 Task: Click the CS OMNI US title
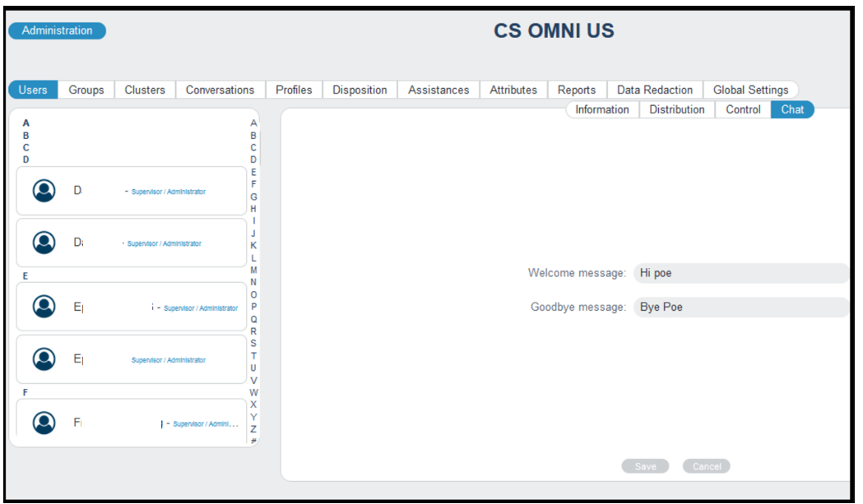554,30
